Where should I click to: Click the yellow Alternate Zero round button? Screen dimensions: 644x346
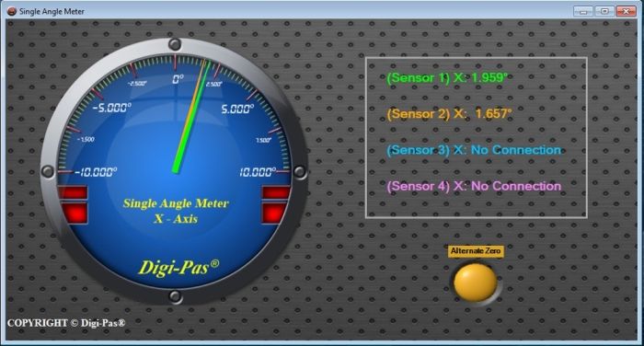[476, 283]
